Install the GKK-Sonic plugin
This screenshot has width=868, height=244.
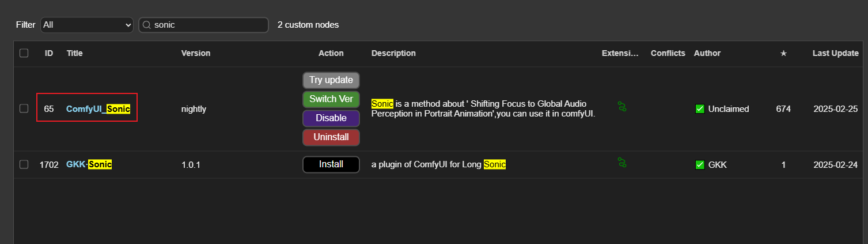click(331, 164)
